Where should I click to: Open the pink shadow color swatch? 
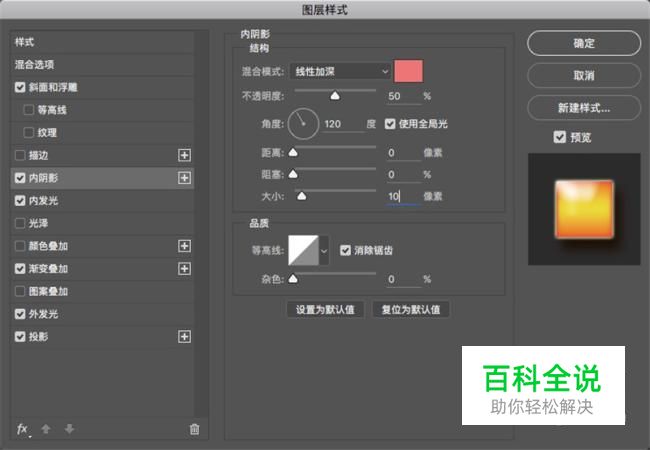(x=408, y=71)
